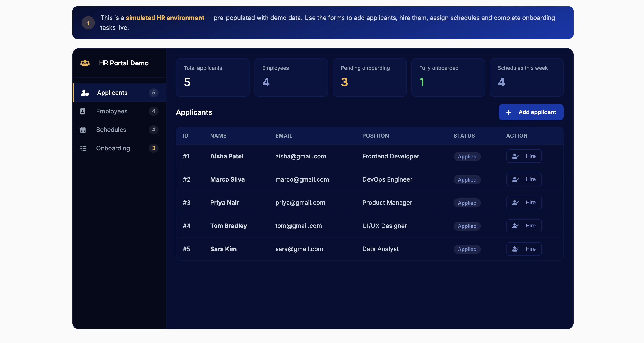
Task: Click the Employees badge icon in sidebar
Action: pos(83,111)
